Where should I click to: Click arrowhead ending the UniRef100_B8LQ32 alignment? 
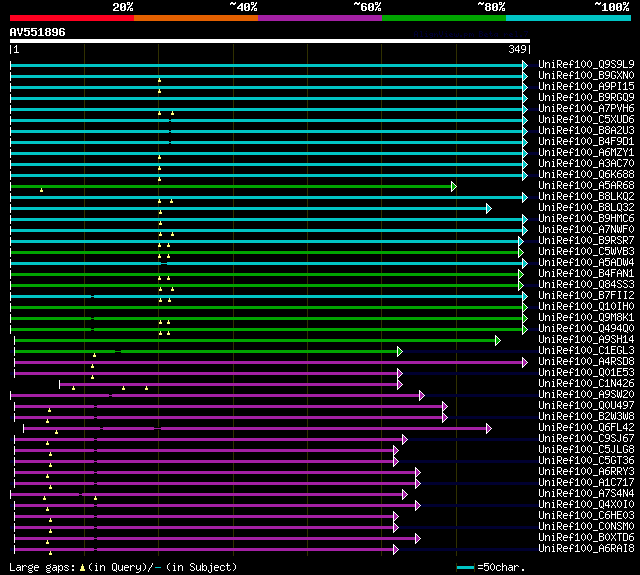coord(489,209)
